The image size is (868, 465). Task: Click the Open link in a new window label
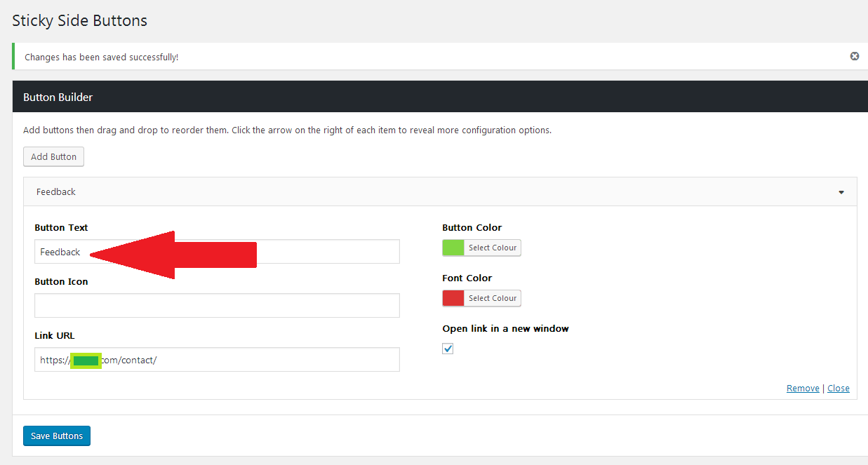coord(505,328)
